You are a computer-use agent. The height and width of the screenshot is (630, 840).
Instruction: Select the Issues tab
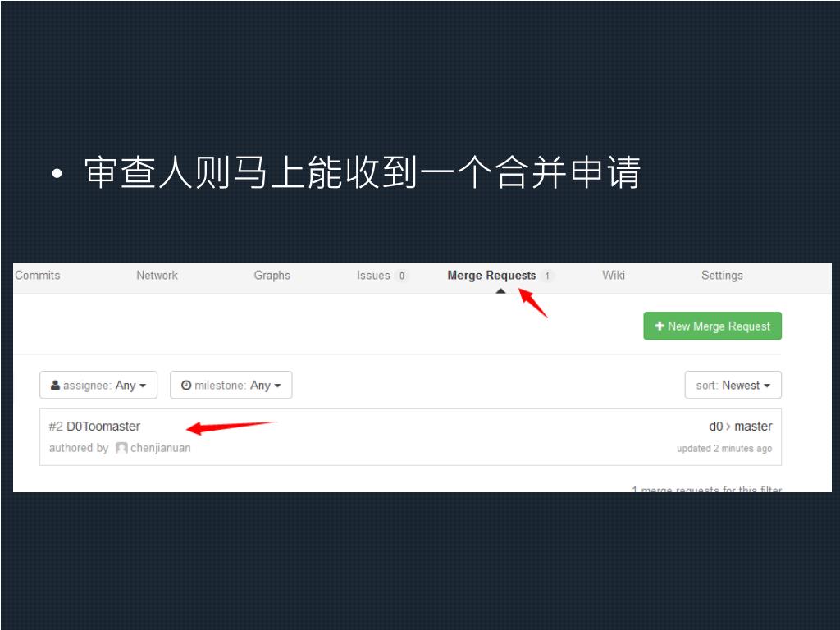click(x=373, y=276)
